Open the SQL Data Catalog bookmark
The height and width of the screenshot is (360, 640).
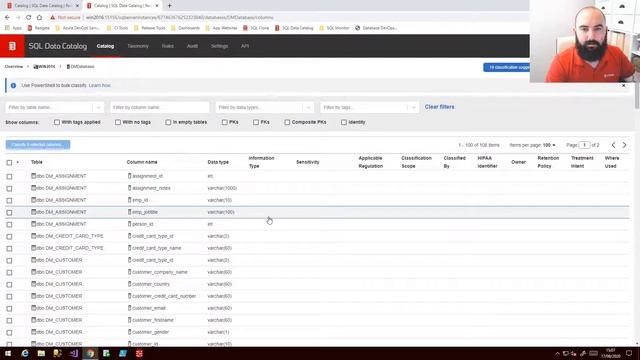294,28
